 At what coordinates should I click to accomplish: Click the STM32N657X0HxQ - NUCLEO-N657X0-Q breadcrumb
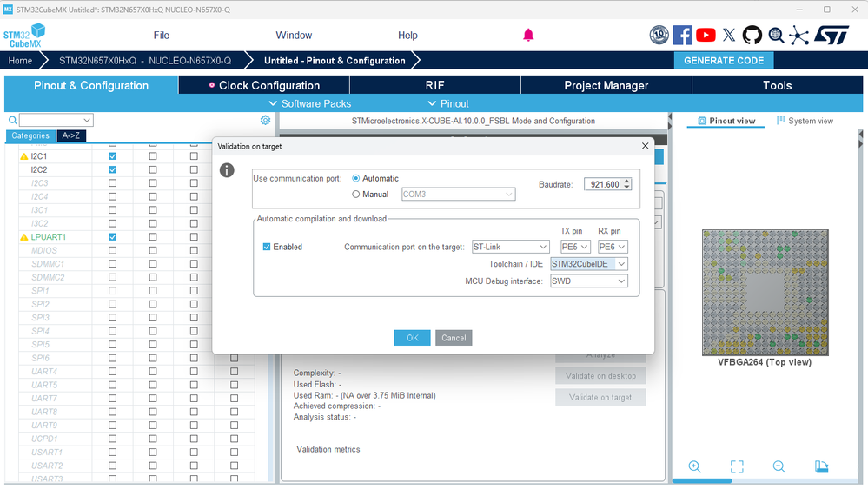point(145,60)
